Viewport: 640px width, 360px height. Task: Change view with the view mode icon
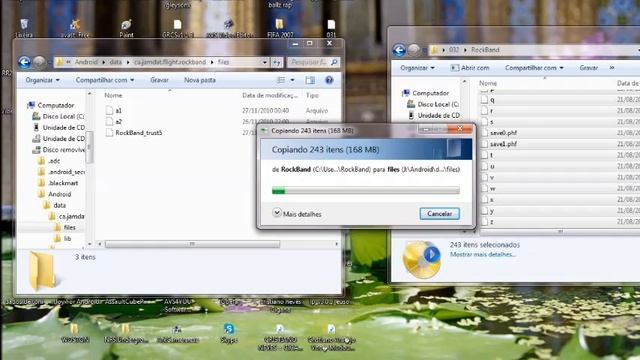coord(281,80)
